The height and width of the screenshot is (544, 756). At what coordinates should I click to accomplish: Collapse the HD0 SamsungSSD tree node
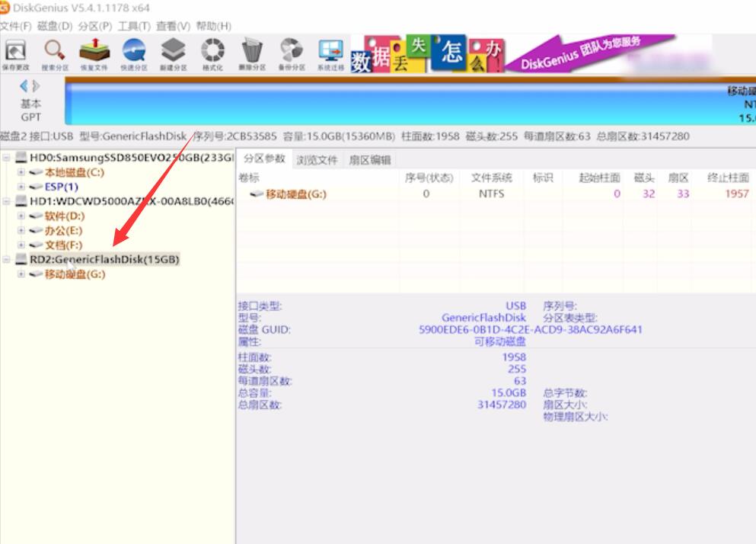tap(6, 158)
